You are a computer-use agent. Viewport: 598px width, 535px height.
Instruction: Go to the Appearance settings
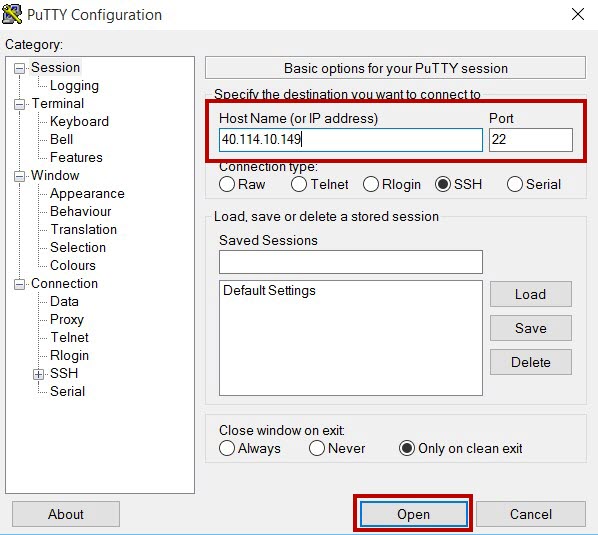point(87,193)
